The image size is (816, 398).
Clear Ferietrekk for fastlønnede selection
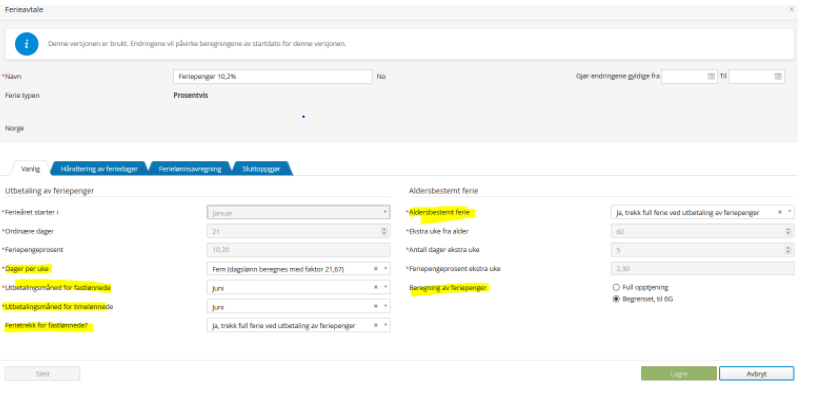tap(375, 325)
